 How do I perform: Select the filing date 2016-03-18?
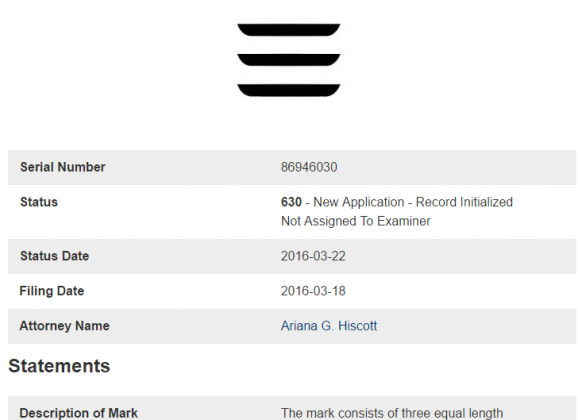click(x=313, y=291)
